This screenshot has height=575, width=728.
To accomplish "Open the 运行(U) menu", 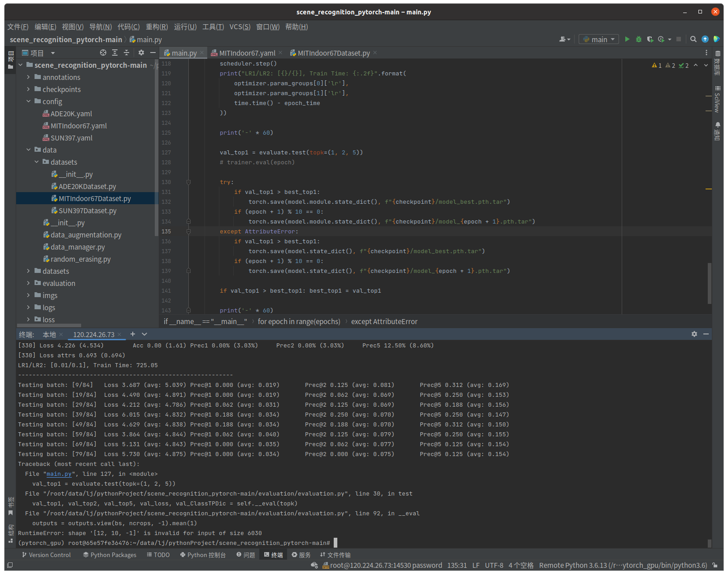I will coord(185,26).
